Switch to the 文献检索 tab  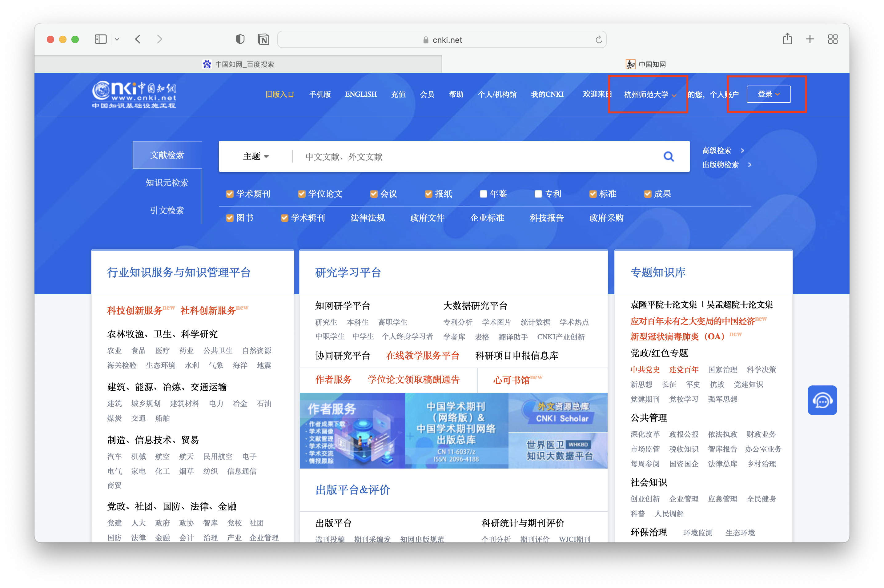167,155
